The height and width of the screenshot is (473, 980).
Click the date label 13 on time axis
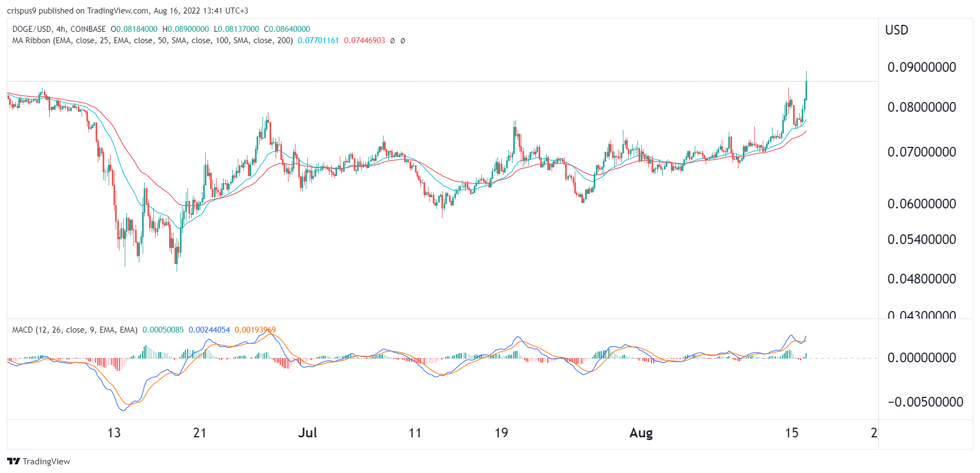tap(114, 433)
